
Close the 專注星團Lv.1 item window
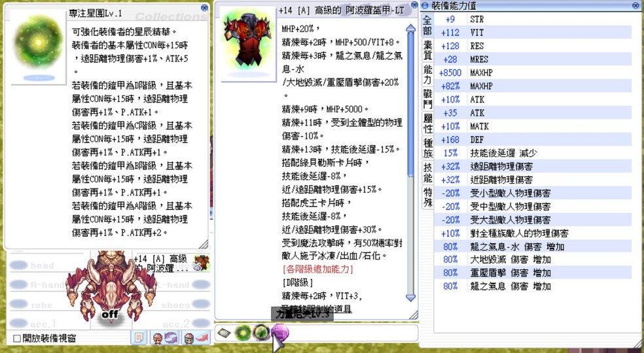(204, 8)
